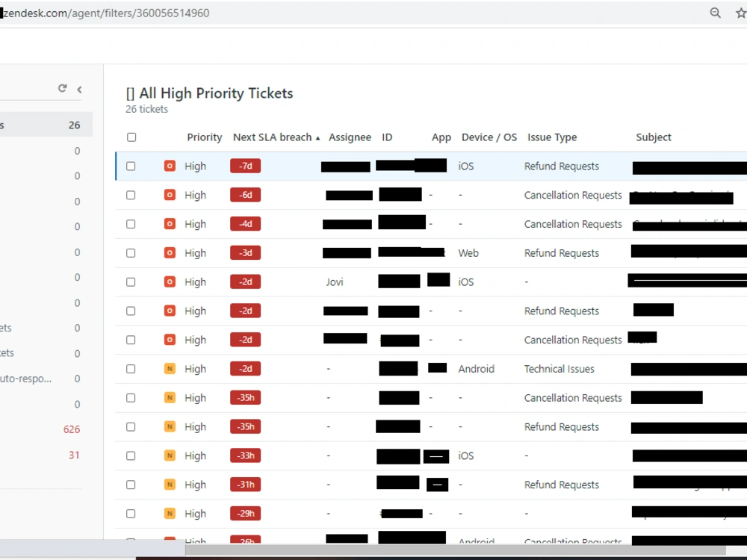The height and width of the screenshot is (560, 747).
Task: Click the new status icon on -33h ticket
Action: 170,455
